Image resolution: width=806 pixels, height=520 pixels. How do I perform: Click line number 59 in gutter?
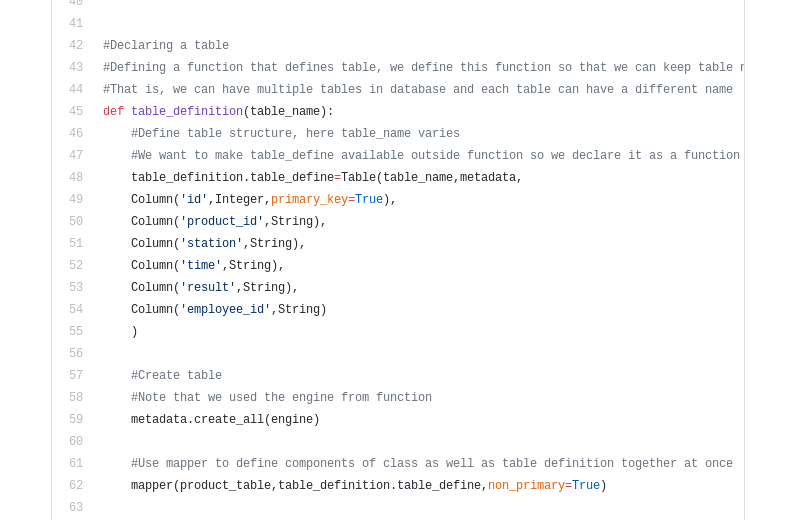76,419
